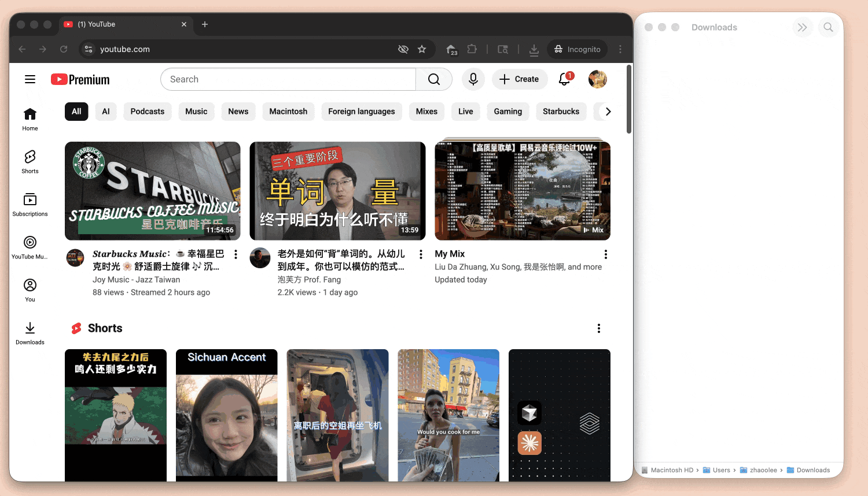This screenshot has height=496, width=868.
Task: Go to Shorts in the sidebar
Action: click(30, 161)
